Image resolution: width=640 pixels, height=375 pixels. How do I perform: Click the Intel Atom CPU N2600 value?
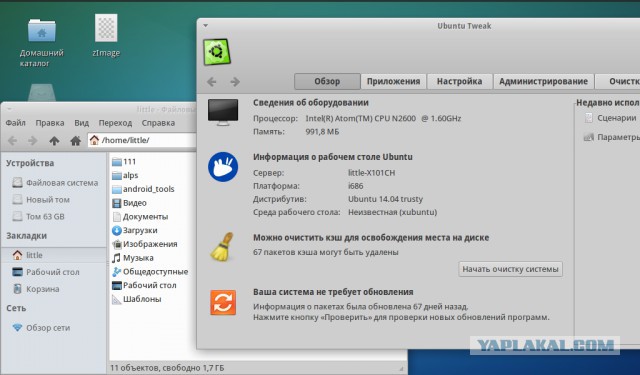tap(383, 119)
